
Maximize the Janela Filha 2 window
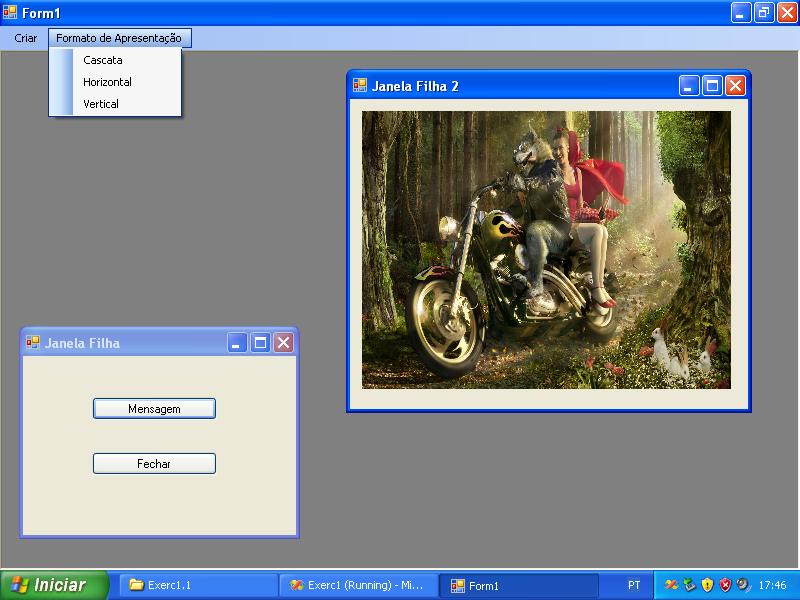[x=712, y=86]
